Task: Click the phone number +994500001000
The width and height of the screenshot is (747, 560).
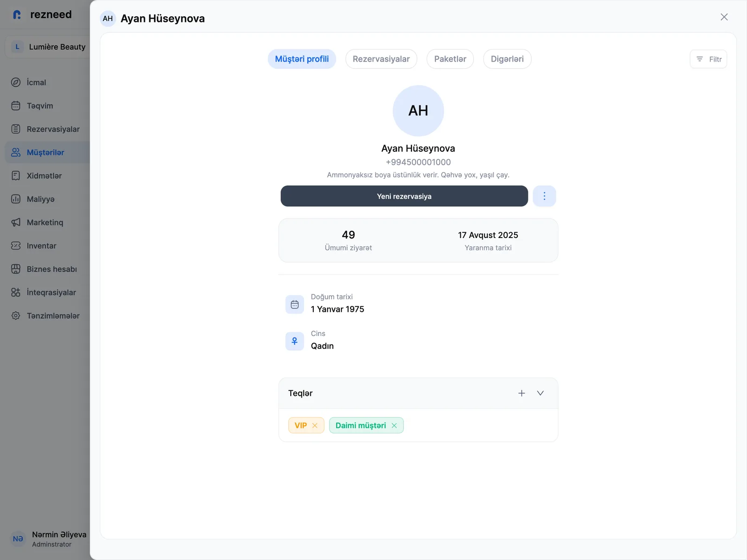Action: click(x=418, y=162)
